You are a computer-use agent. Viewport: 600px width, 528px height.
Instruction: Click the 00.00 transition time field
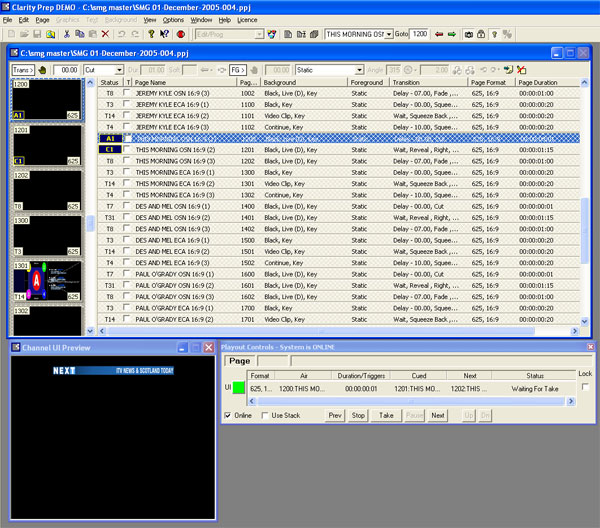coord(66,70)
